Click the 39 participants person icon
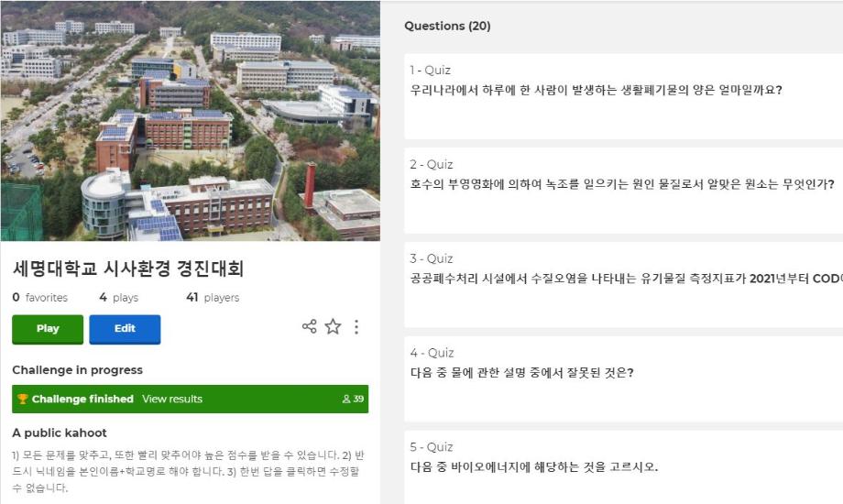This screenshot has height=504, width=843. (x=346, y=399)
